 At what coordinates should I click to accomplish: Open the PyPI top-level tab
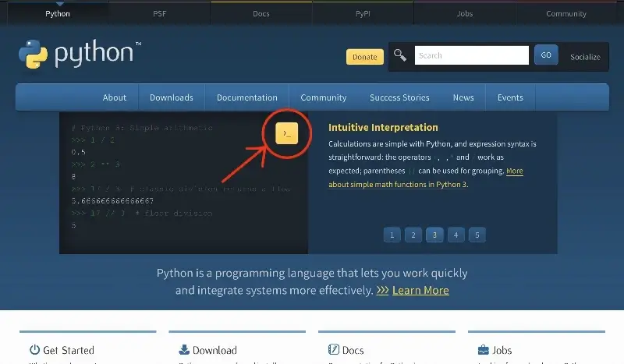(x=363, y=13)
